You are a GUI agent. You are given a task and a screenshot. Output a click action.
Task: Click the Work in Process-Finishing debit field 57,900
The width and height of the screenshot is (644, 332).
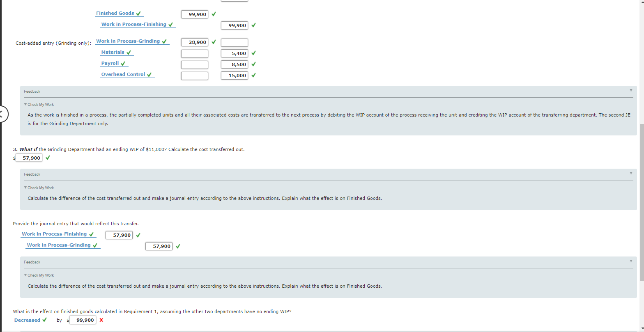[119, 235]
